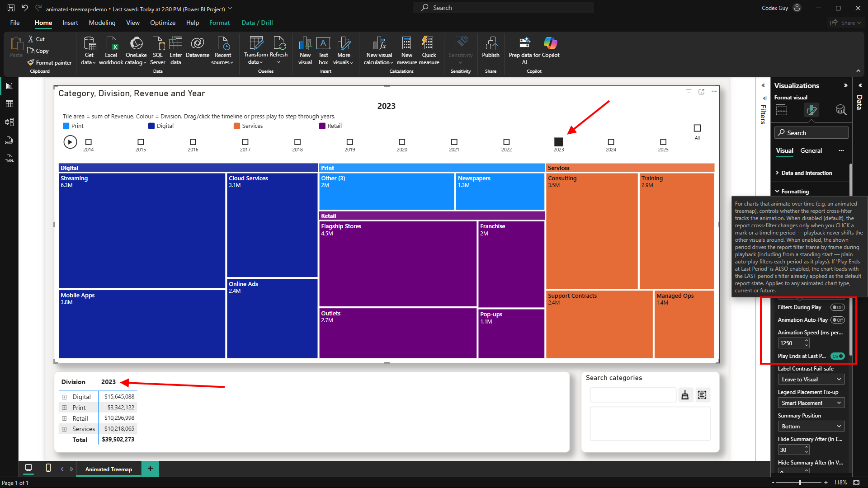Toggle Filters During Play switch

(838, 307)
